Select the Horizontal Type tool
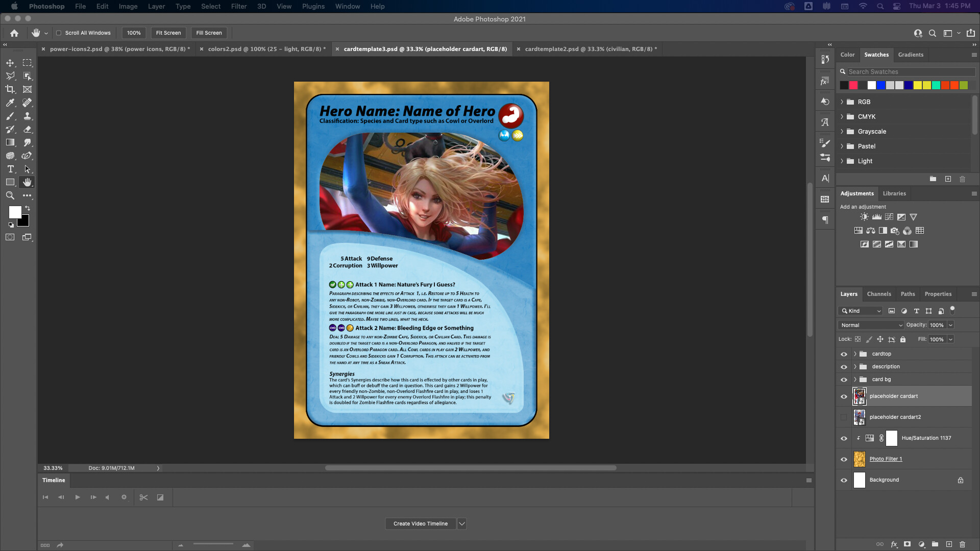Image resolution: width=980 pixels, height=551 pixels. pos(10,169)
